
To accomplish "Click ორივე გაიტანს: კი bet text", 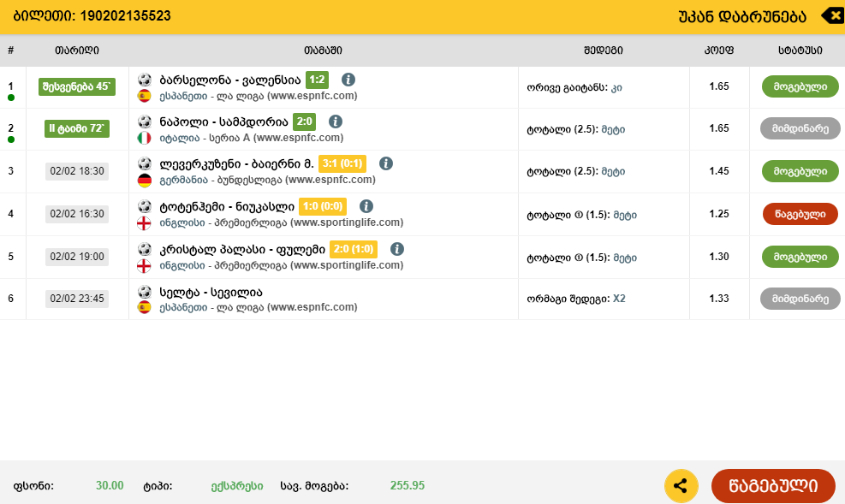I will (574, 87).
